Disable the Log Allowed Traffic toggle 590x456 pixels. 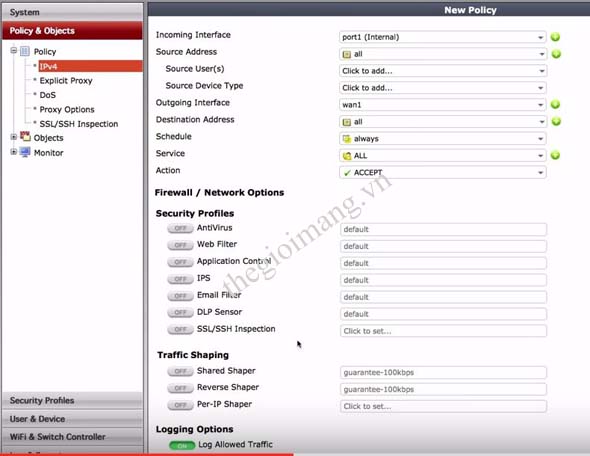pos(182,445)
